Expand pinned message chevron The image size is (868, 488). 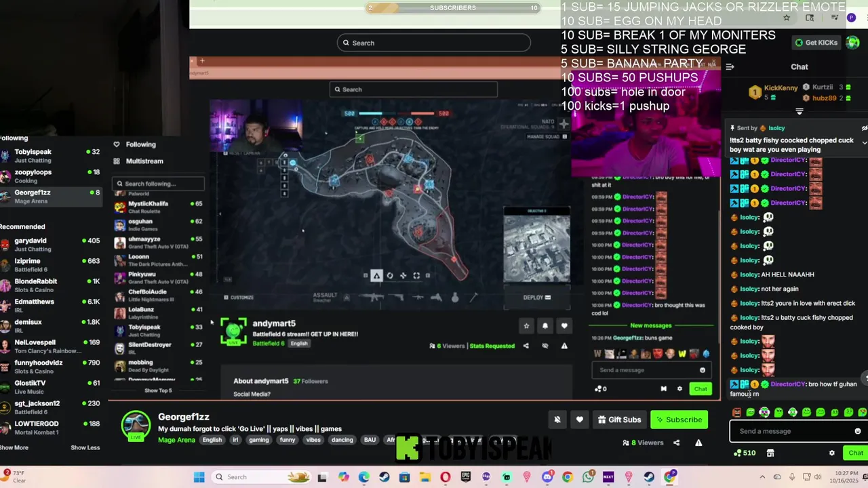pyautogui.click(x=865, y=142)
